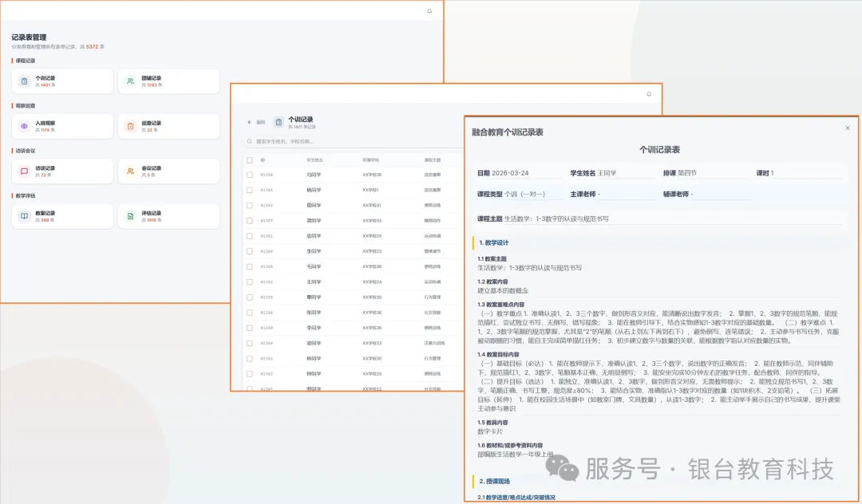The image size is (862, 504).
Task: Click the 记录表管理 page title
Action: (30, 37)
